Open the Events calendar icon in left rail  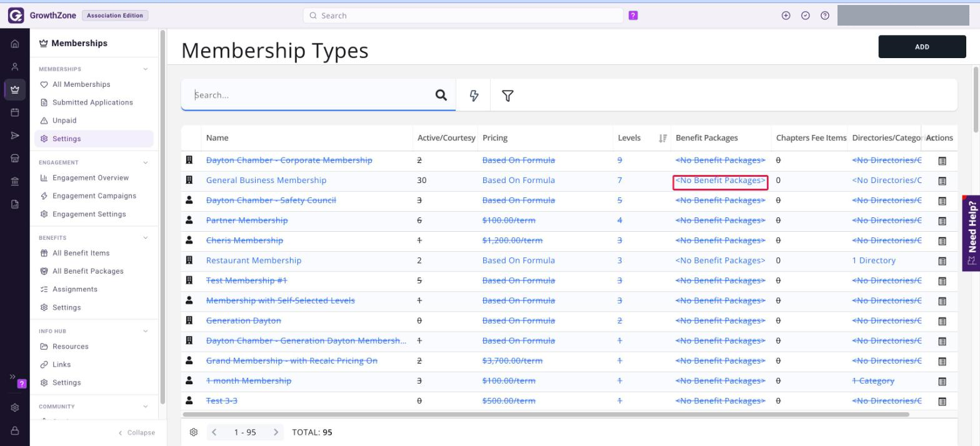point(15,112)
